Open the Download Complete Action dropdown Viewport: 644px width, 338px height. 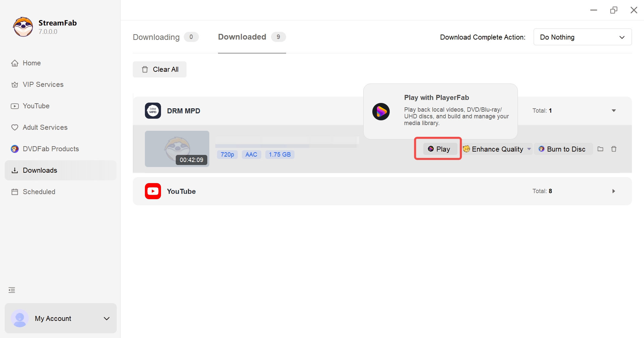coord(582,37)
